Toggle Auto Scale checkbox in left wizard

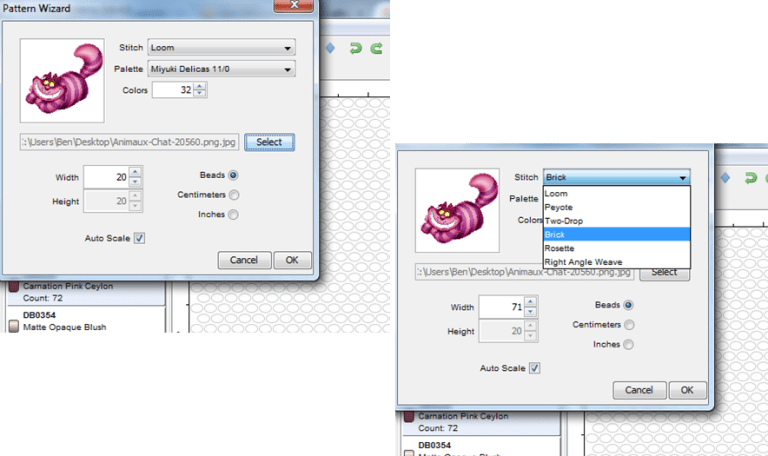click(140, 238)
